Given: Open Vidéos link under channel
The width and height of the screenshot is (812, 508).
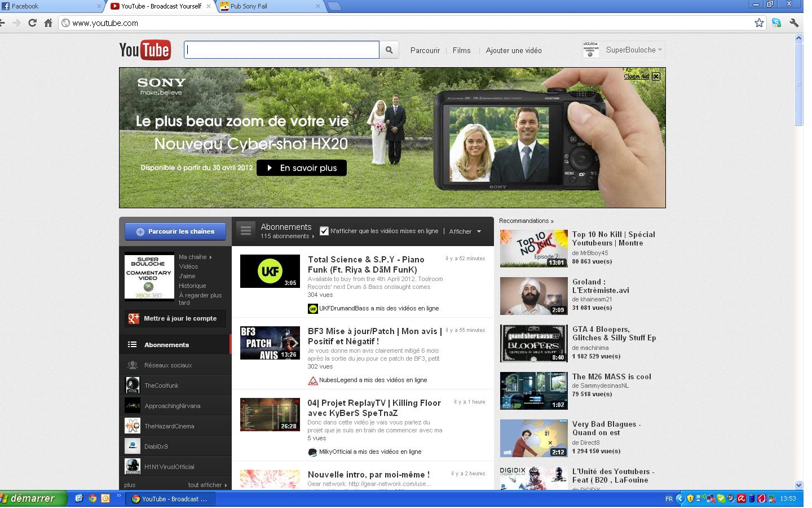Looking at the screenshot, I should tap(188, 266).
